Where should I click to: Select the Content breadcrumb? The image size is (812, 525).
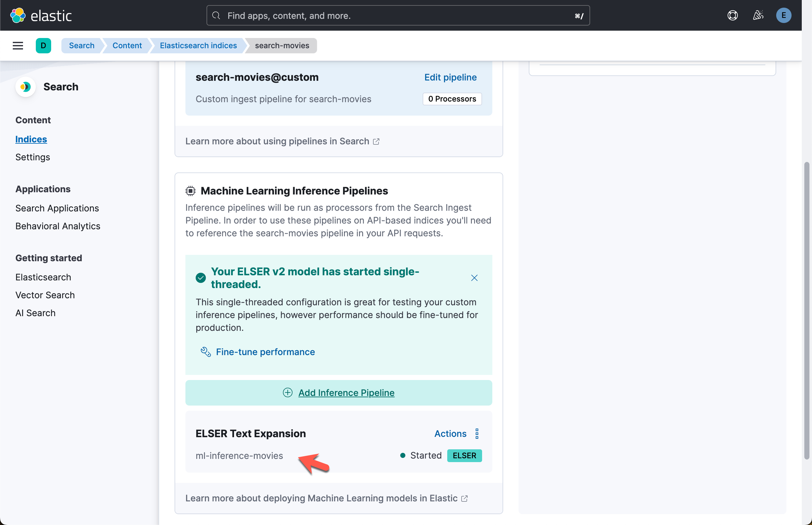(x=127, y=45)
